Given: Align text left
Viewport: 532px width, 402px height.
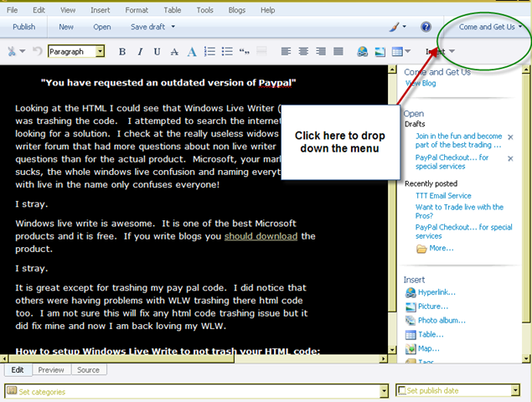Looking at the screenshot, I should 286,52.
